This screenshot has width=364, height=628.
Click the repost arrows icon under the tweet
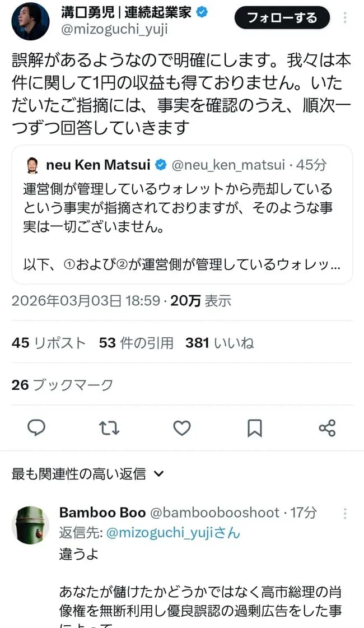click(x=109, y=427)
